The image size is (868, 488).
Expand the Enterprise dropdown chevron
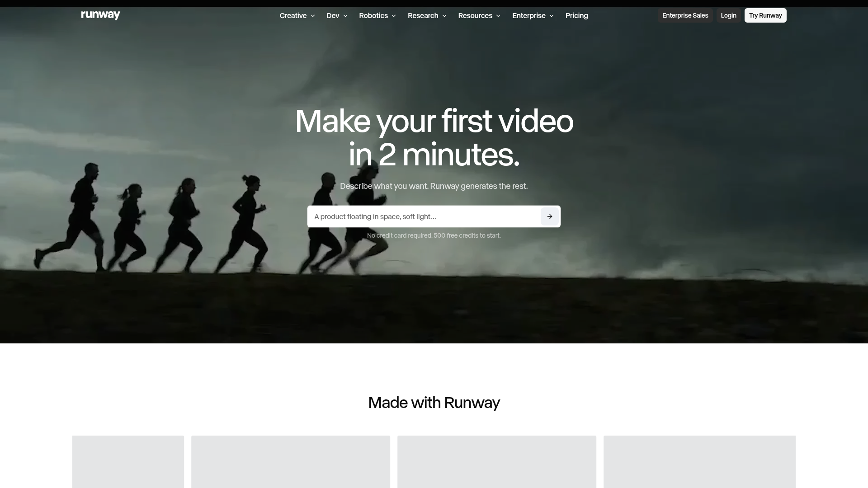point(552,16)
